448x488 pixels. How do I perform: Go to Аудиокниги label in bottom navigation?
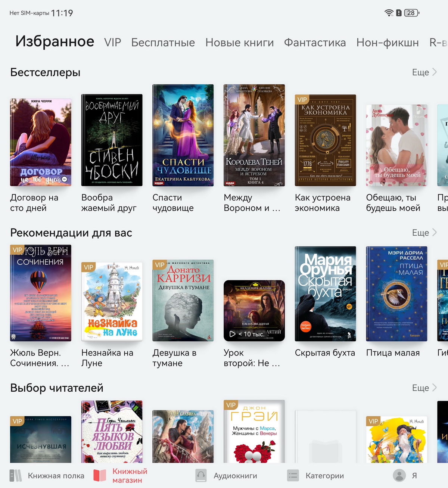pos(235,476)
